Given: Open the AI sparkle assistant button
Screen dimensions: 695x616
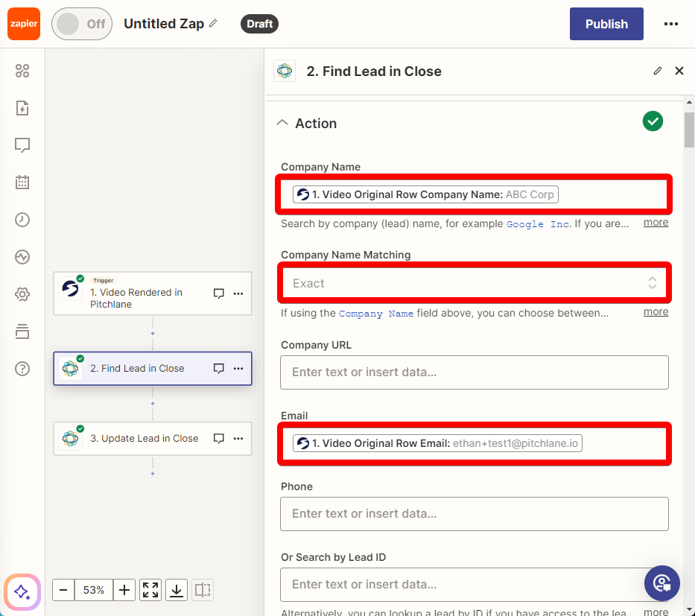Looking at the screenshot, I should (x=22, y=592).
